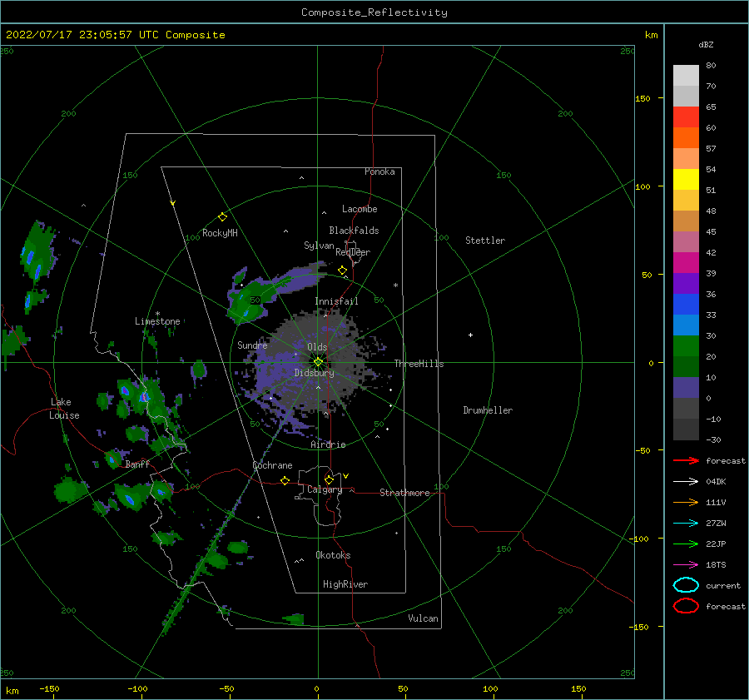
Task: Click the Limestone label
Action: pyautogui.click(x=157, y=321)
